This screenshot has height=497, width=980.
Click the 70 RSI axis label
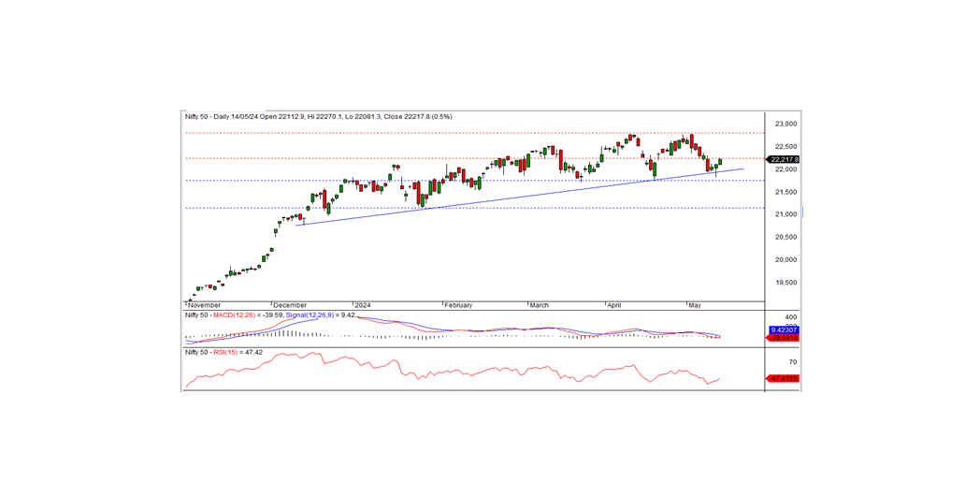tap(792, 362)
